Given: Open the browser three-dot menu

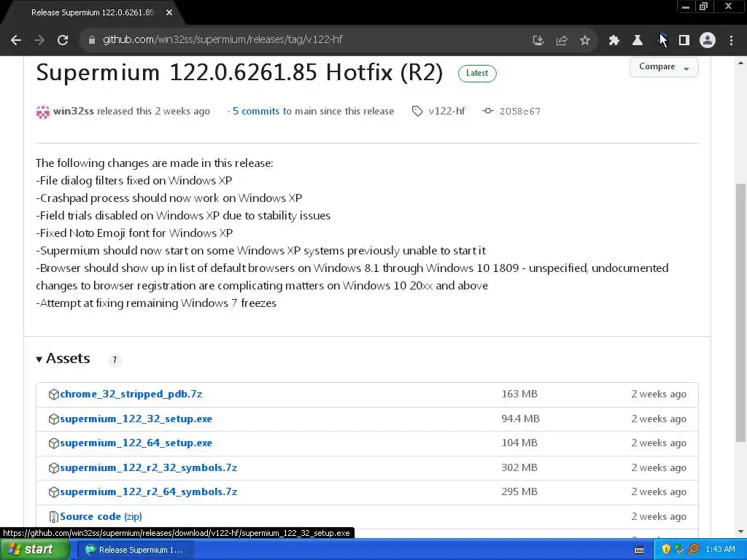Looking at the screenshot, I should (731, 41).
